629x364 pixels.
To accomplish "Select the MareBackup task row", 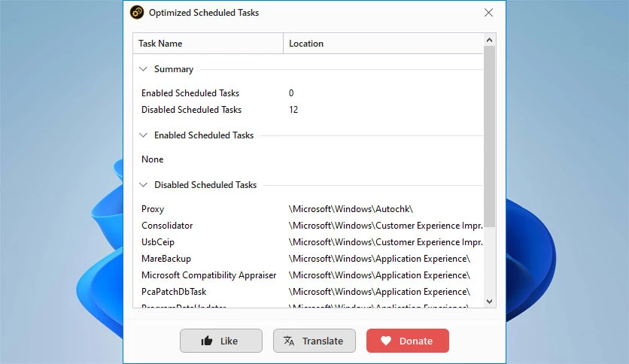I will point(308,259).
